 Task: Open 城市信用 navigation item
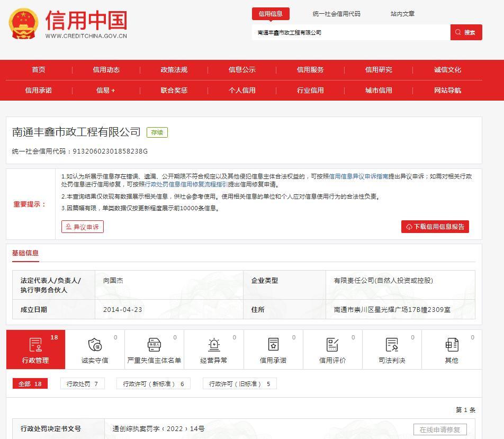click(x=379, y=91)
